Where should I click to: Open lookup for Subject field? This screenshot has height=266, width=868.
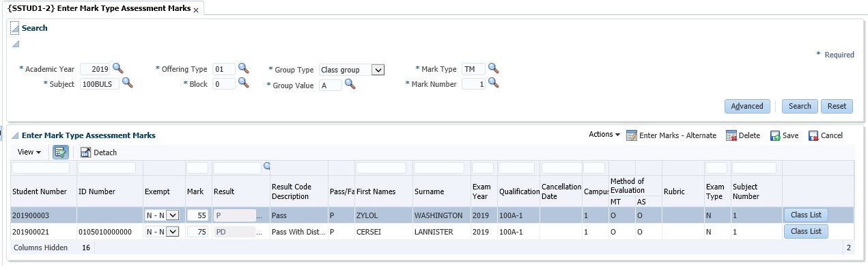127,83
